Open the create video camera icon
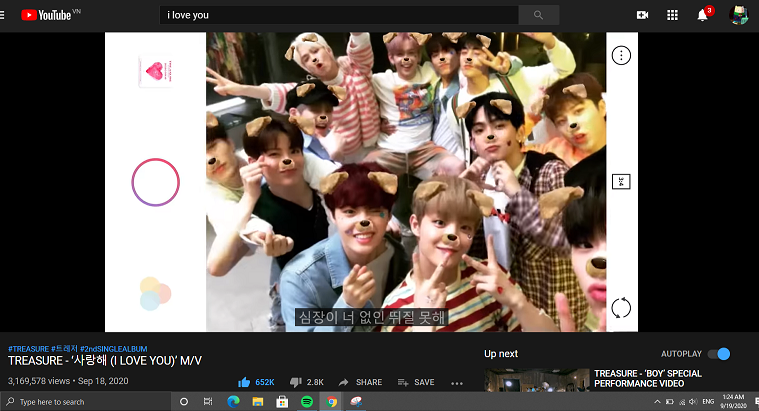Image resolution: width=759 pixels, height=411 pixels. (642, 15)
